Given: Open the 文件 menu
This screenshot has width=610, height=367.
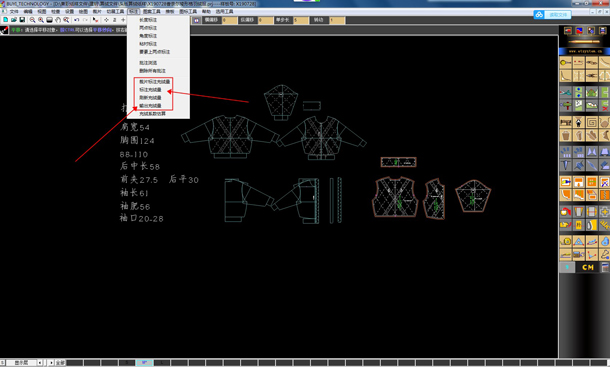Looking at the screenshot, I should click(x=14, y=12).
